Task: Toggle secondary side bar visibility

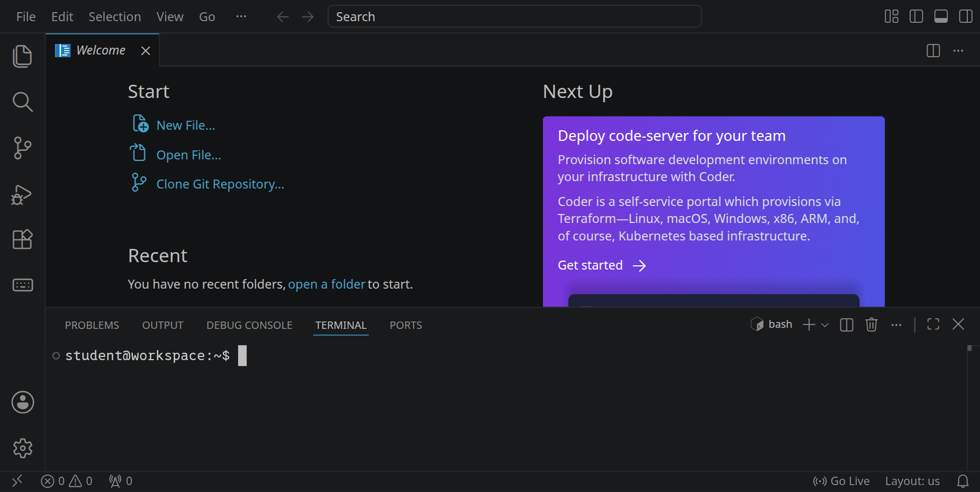Action: click(x=966, y=16)
